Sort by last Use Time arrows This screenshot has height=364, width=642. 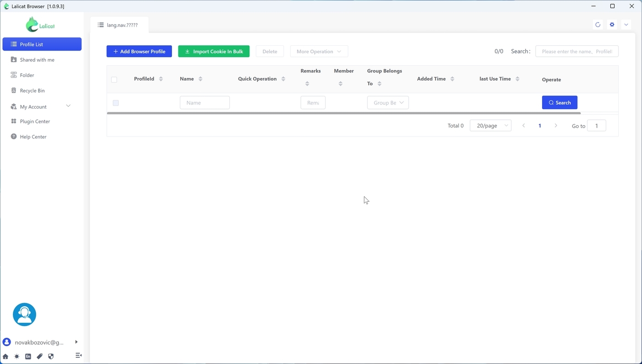517,79
